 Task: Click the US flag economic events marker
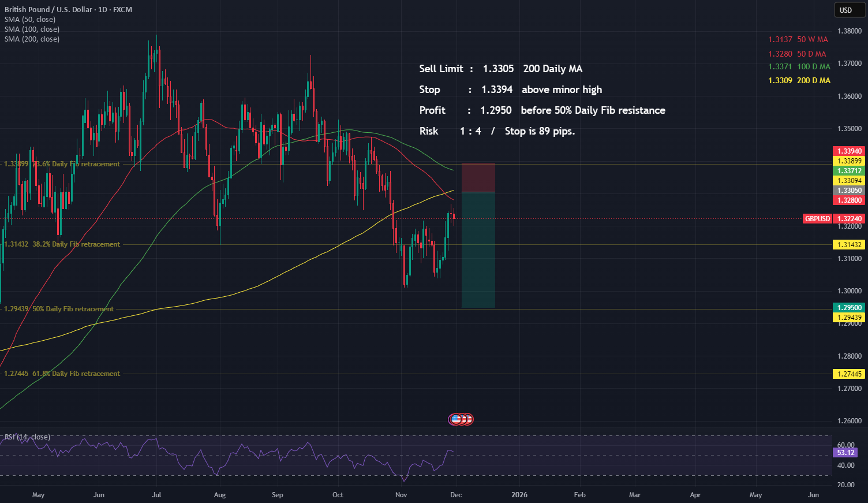(x=460, y=419)
